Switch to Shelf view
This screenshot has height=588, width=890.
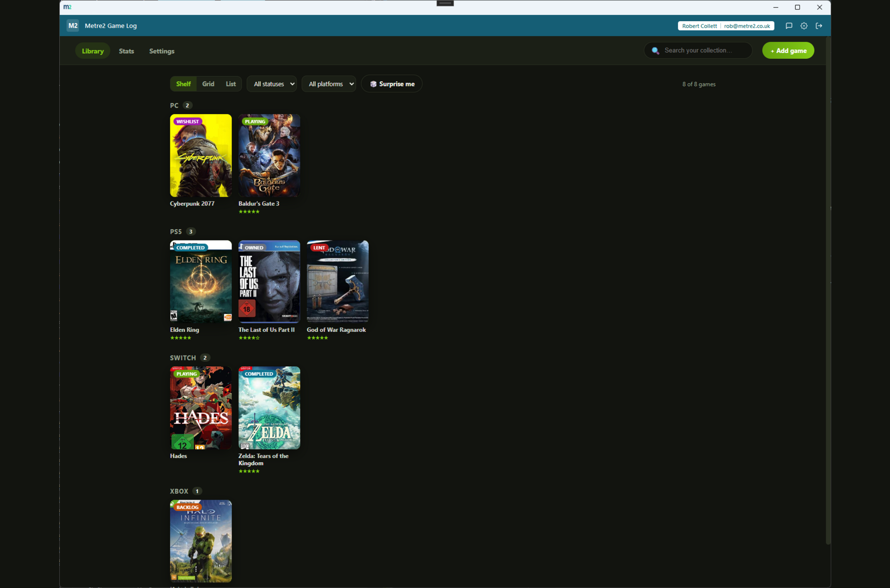(183, 84)
